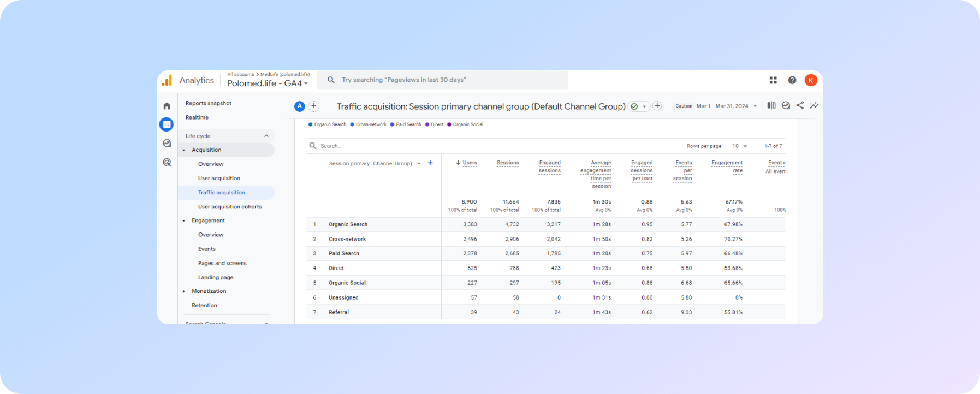The width and height of the screenshot is (980, 394).
Task: Open the account avatar K
Action: [811, 80]
